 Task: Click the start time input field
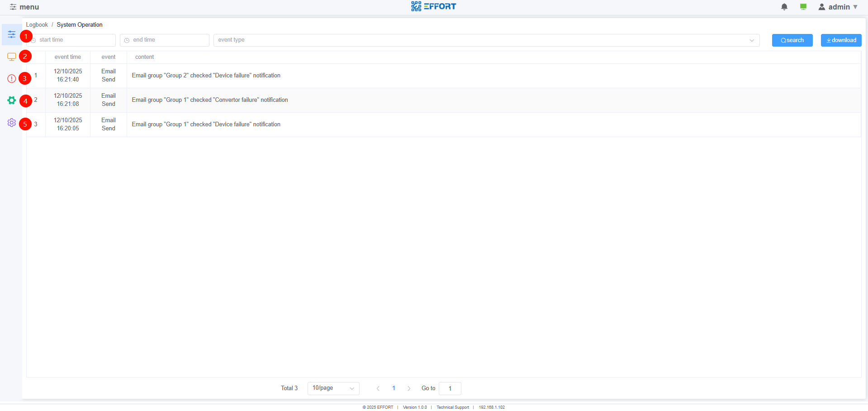coord(72,40)
